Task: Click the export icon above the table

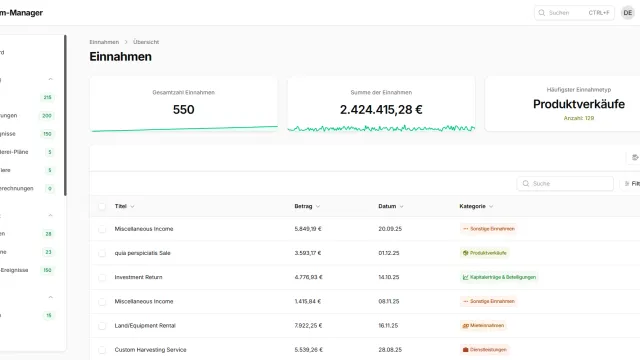Action: [635, 157]
